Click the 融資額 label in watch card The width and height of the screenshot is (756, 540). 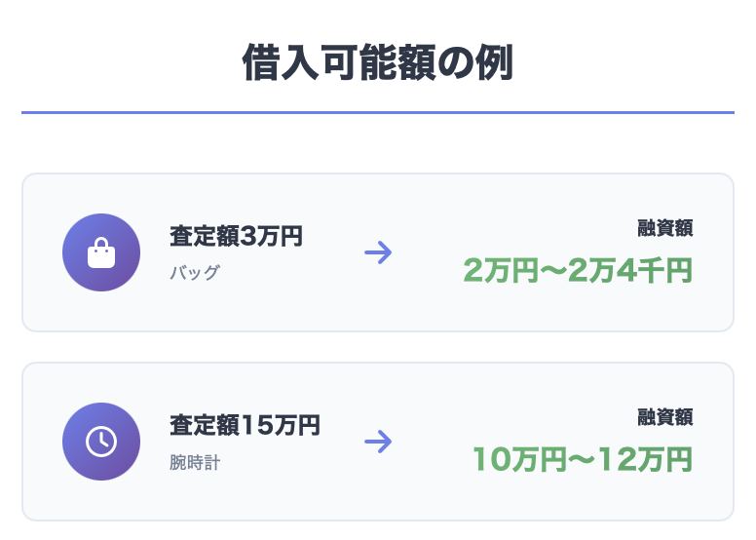tap(664, 417)
